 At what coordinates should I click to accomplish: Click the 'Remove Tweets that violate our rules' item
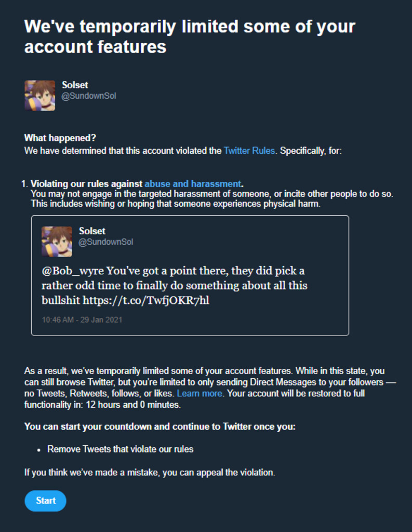point(120,449)
